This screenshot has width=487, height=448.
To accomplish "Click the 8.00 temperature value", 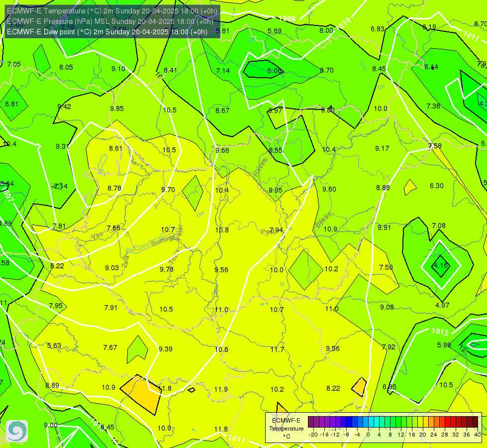I will [x=326, y=30].
